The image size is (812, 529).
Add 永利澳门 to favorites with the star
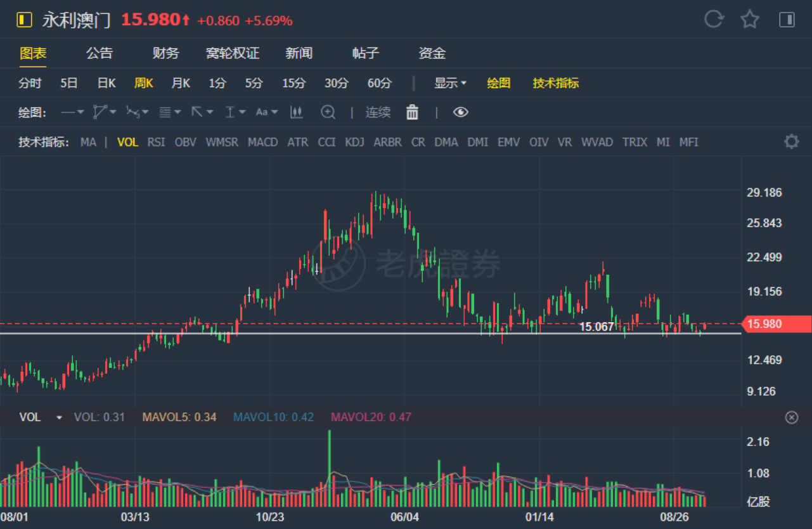tap(750, 20)
